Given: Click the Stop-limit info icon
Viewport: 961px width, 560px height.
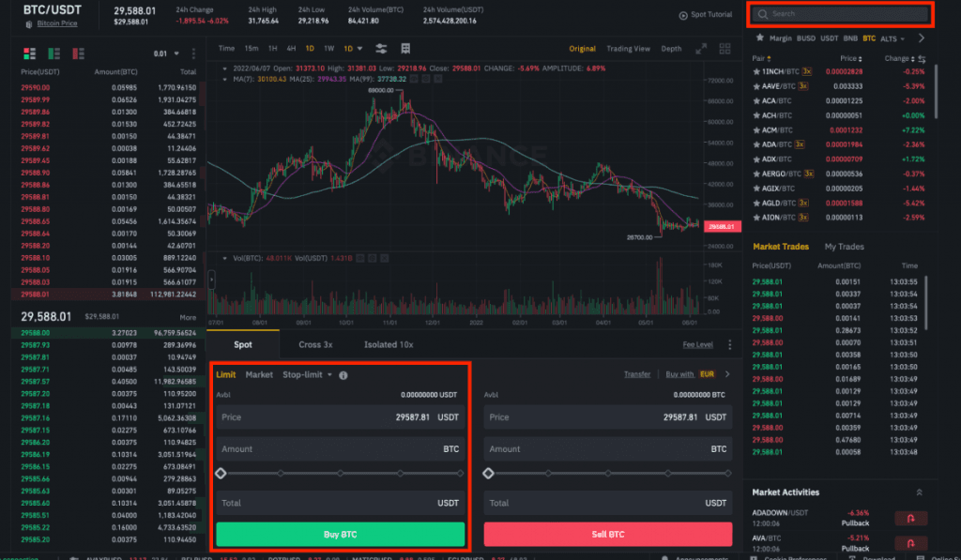Looking at the screenshot, I should [x=343, y=375].
